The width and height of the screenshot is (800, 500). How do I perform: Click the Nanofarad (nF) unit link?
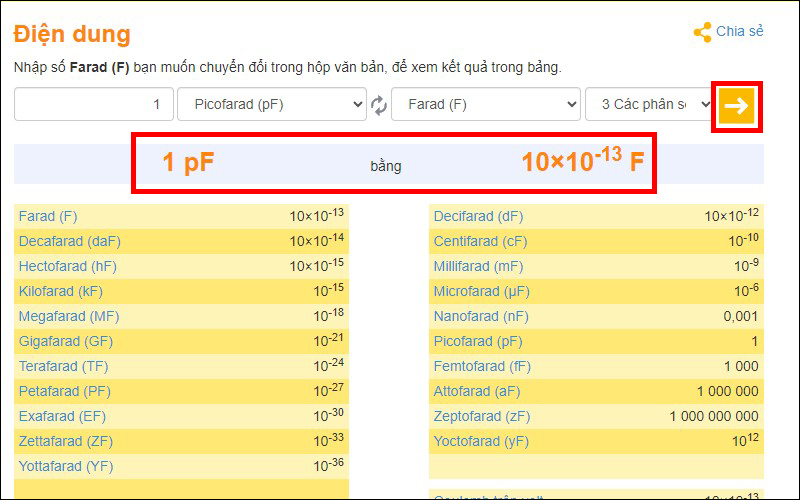coord(479,316)
